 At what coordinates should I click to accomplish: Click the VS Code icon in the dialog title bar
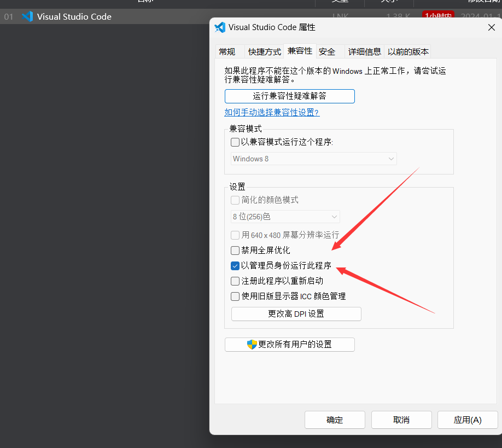(x=220, y=27)
